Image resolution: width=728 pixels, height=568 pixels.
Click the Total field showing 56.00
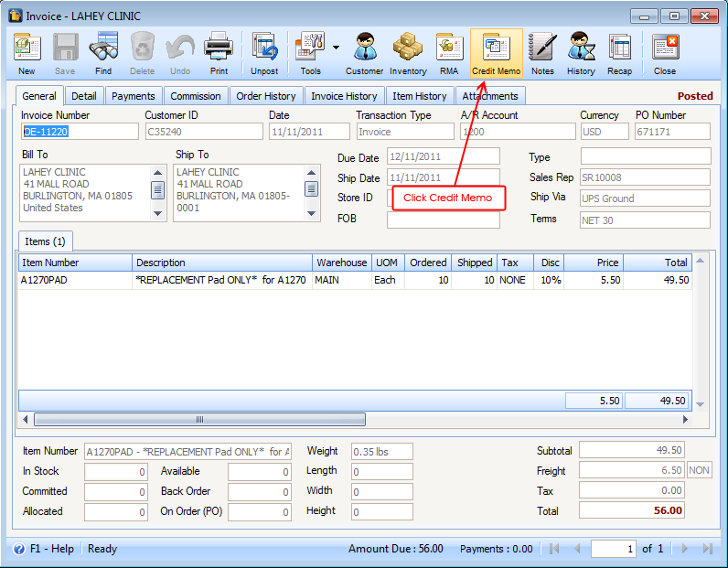point(631,510)
